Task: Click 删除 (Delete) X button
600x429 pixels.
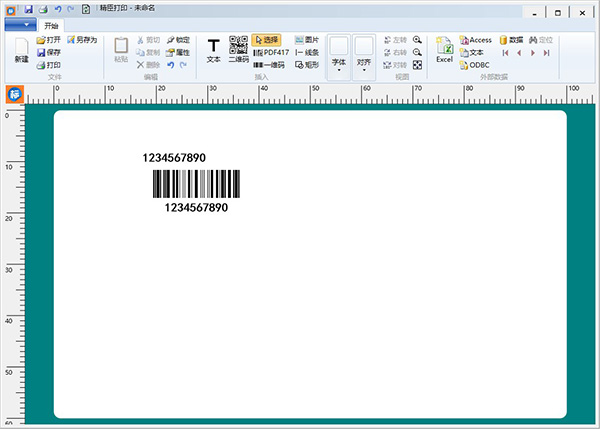Action: click(x=148, y=65)
